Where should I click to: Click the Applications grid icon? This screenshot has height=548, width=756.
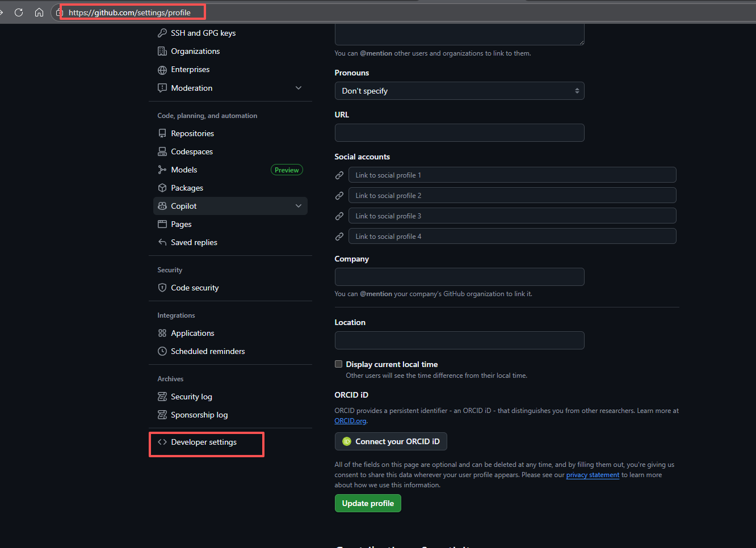point(162,333)
